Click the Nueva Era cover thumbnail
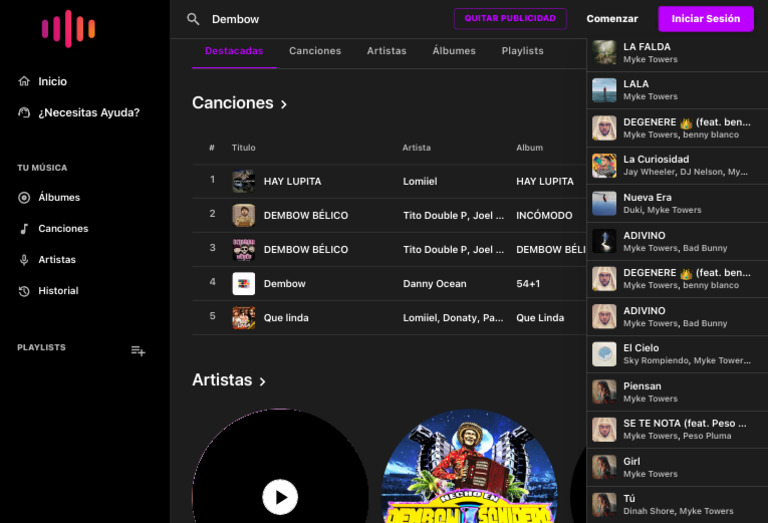768x523 pixels. [x=604, y=203]
